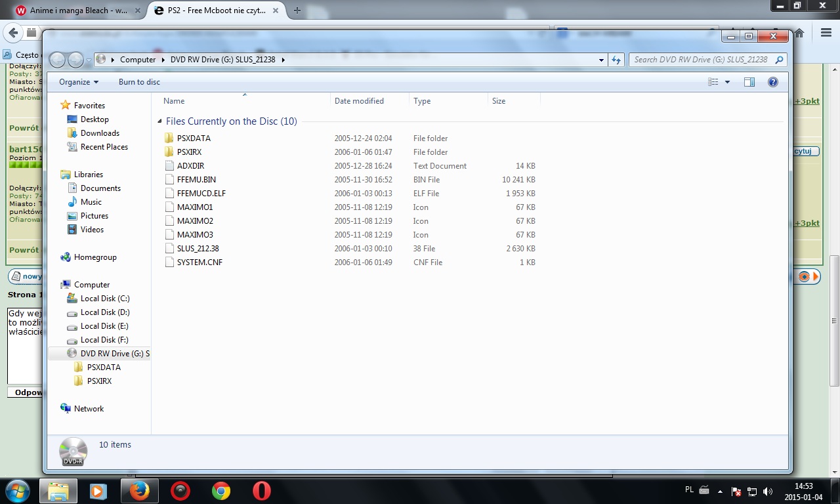Click the volume speaker tray icon
Screen dimensions: 840x504
pos(768,492)
